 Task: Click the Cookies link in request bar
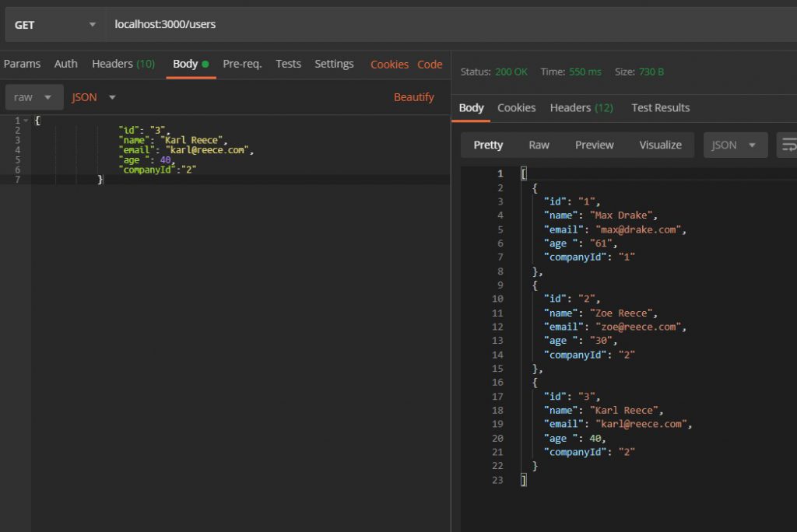tap(389, 65)
